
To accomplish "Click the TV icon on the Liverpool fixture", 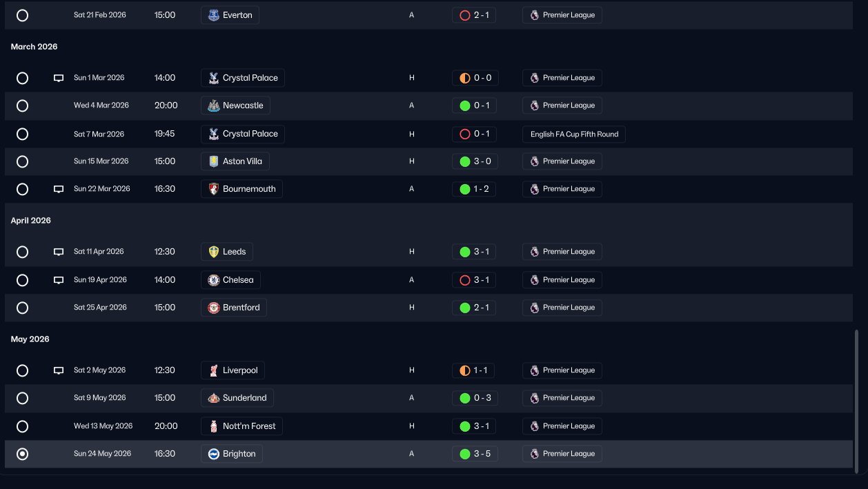I will pyautogui.click(x=59, y=370).
